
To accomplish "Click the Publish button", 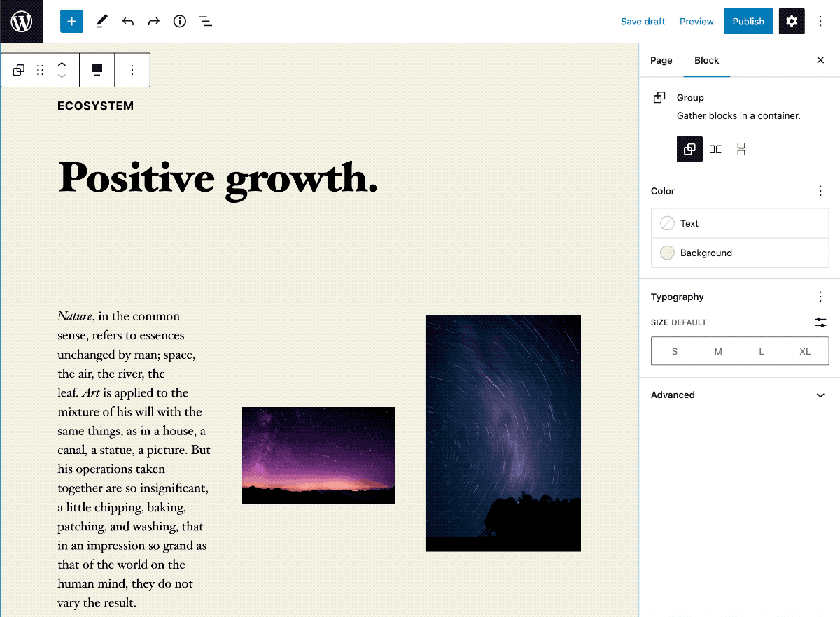I will 748,22.
